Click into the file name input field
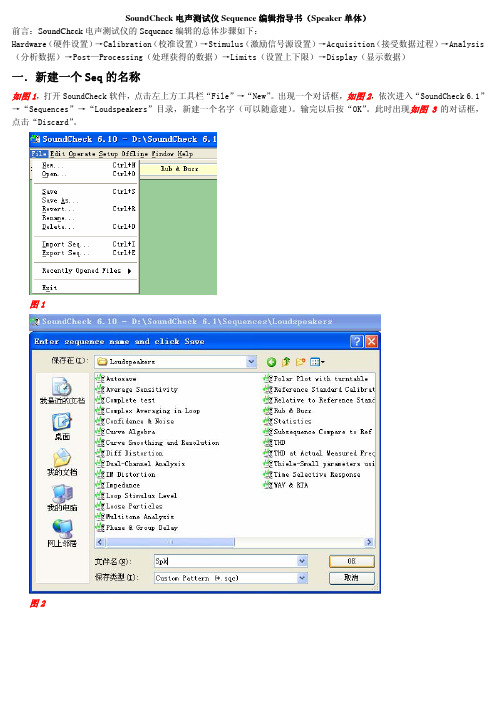This screenshot has width=496, height=702. click(226, 561)
